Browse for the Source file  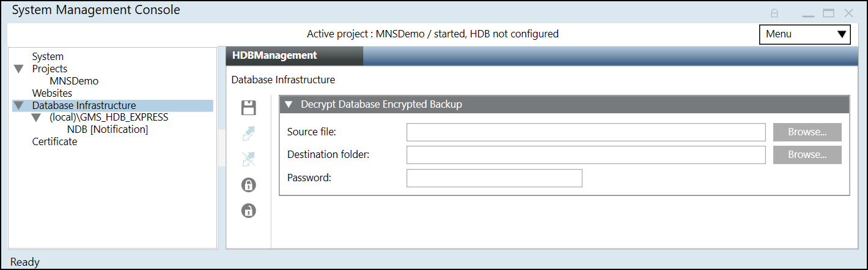[807, 132]
